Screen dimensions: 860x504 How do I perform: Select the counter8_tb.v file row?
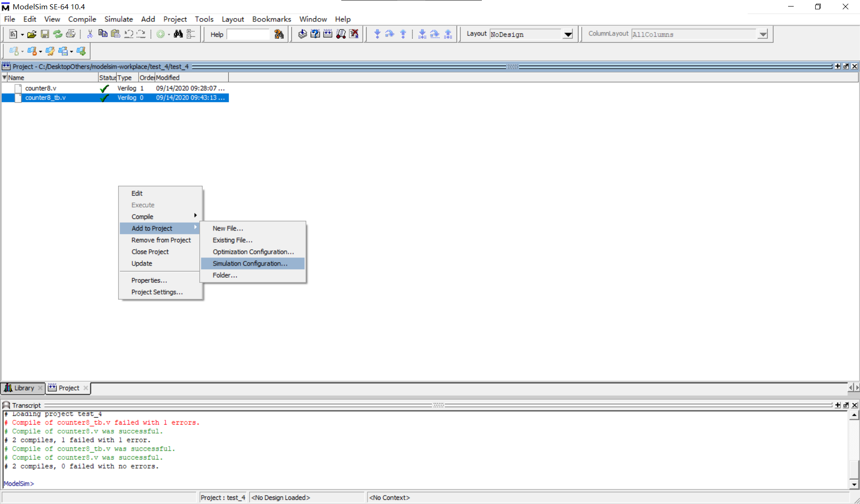click(115, 98)
